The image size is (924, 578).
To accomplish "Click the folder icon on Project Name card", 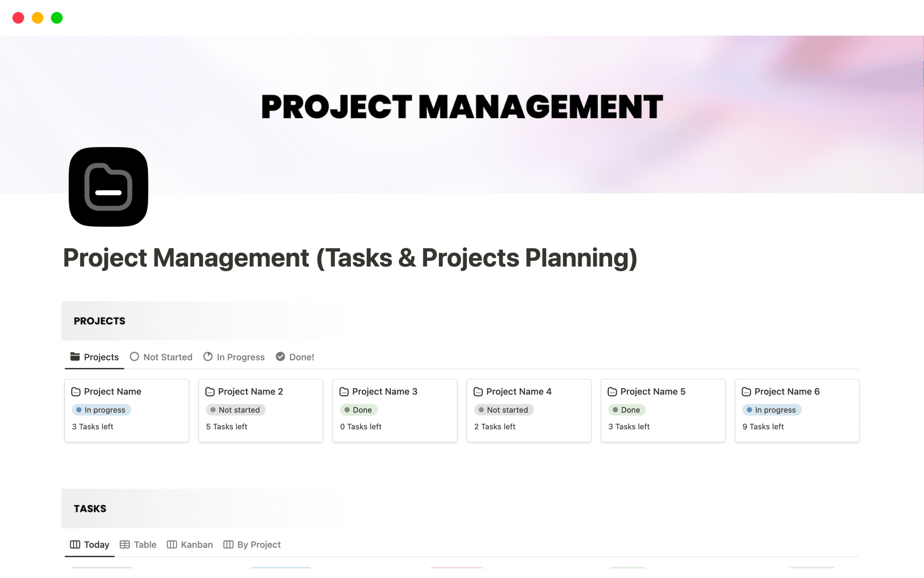I will [x=75, y=392].
